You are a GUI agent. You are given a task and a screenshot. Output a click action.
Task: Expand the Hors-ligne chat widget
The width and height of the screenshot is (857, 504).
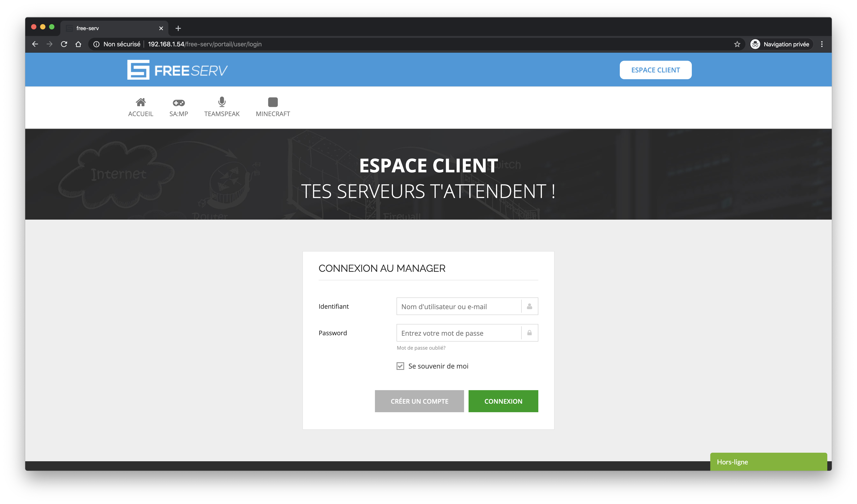click(x=768, y=462)
